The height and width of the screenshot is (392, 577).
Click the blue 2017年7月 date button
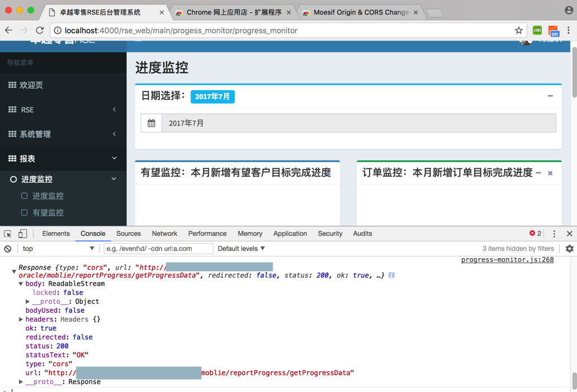point(212,96)
